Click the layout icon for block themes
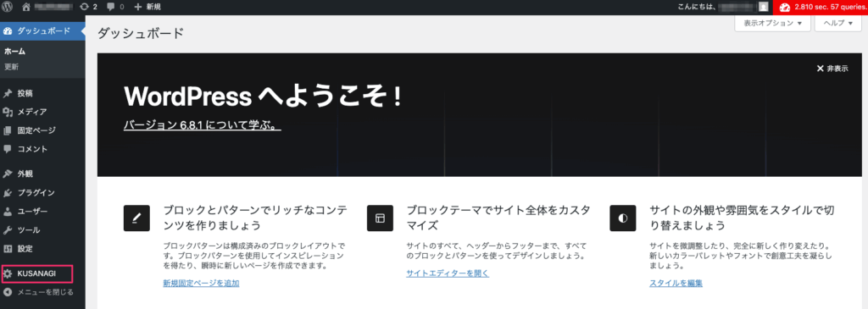 pos(380,218)
